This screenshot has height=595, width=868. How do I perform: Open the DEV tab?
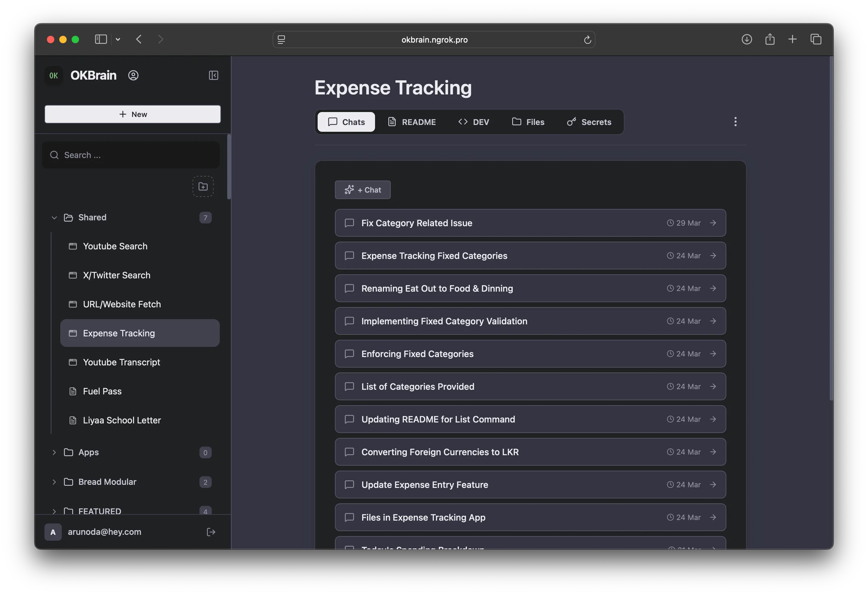474,122
